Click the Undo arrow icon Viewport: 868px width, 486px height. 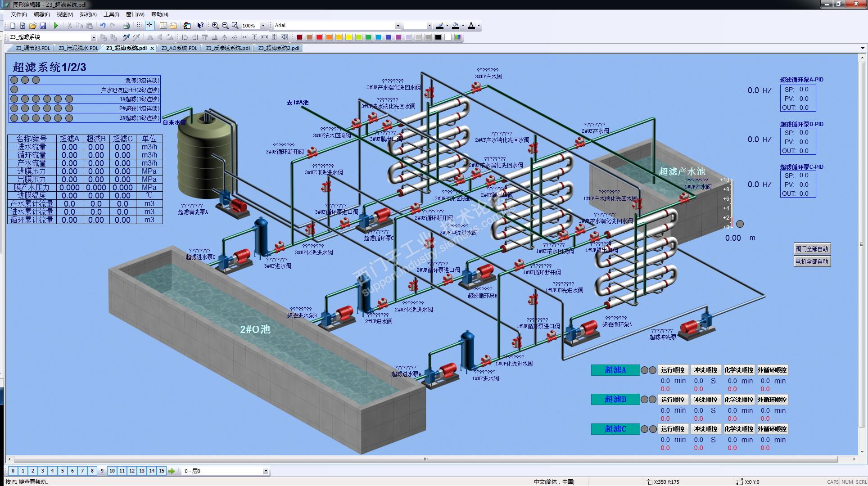pyautogui.click(x=103, y=26)
